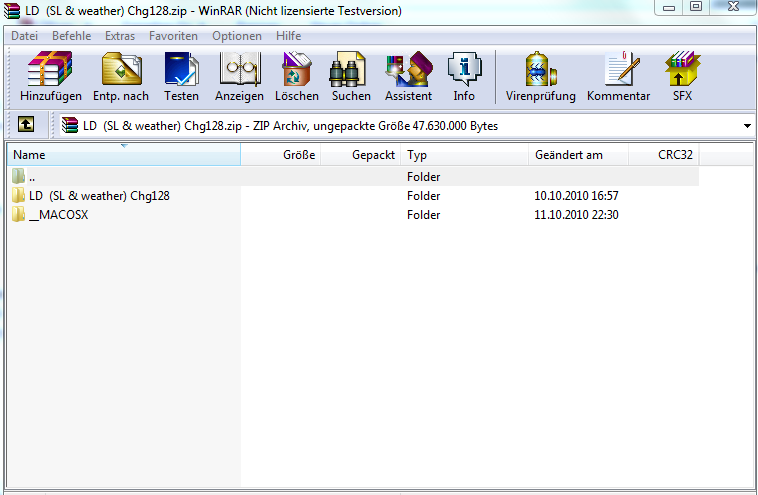This screenshot has height=495, width=758.
Task: Open the Kommentar comment tool
Action: tap(618, 77)
